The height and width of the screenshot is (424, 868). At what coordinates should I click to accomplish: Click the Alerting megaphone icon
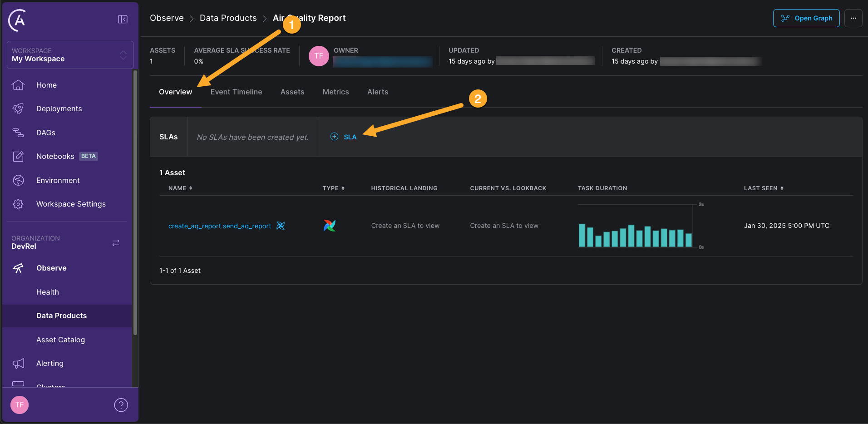[x=18, y=363]
